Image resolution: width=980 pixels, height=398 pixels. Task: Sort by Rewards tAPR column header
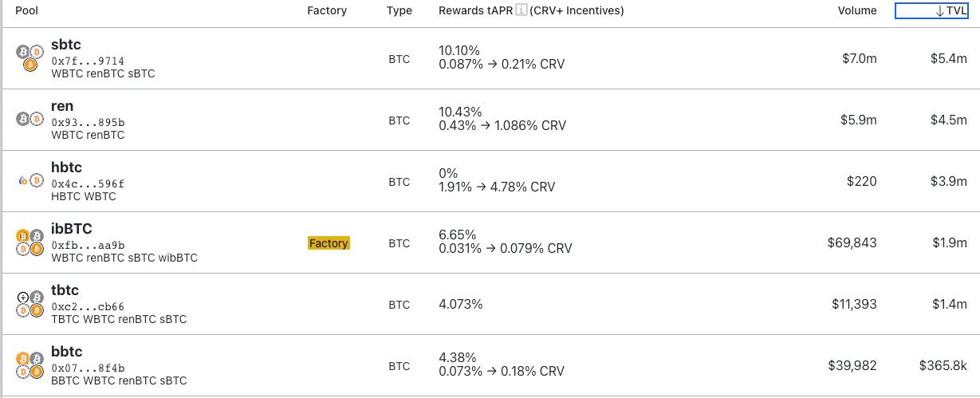point(476,10)
